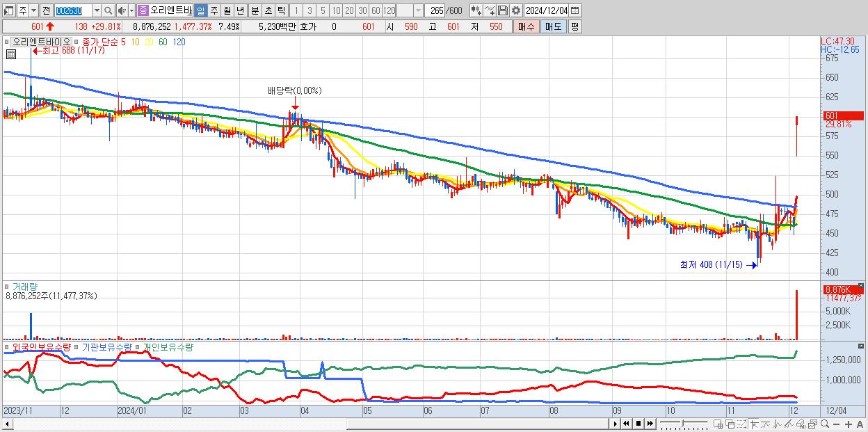Click the speaker sound icon in toolbar
The width and height of the screenshot is (868, 432).
122,10
